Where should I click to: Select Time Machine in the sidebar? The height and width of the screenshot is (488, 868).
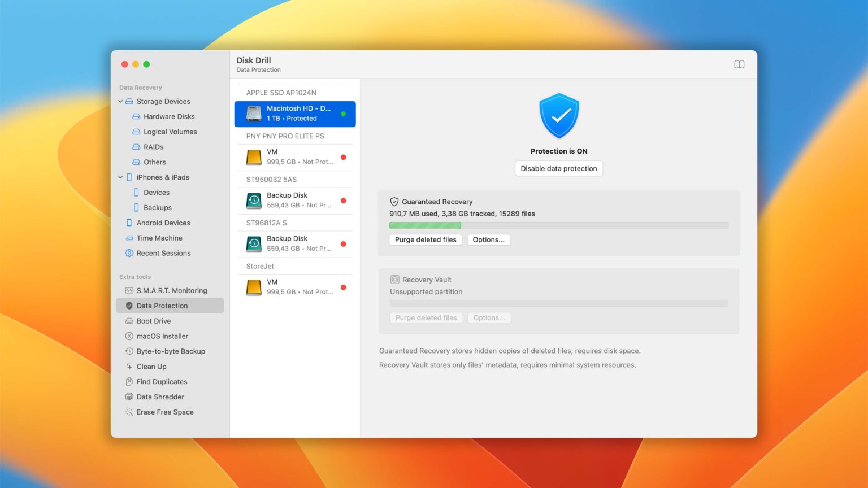159,238
